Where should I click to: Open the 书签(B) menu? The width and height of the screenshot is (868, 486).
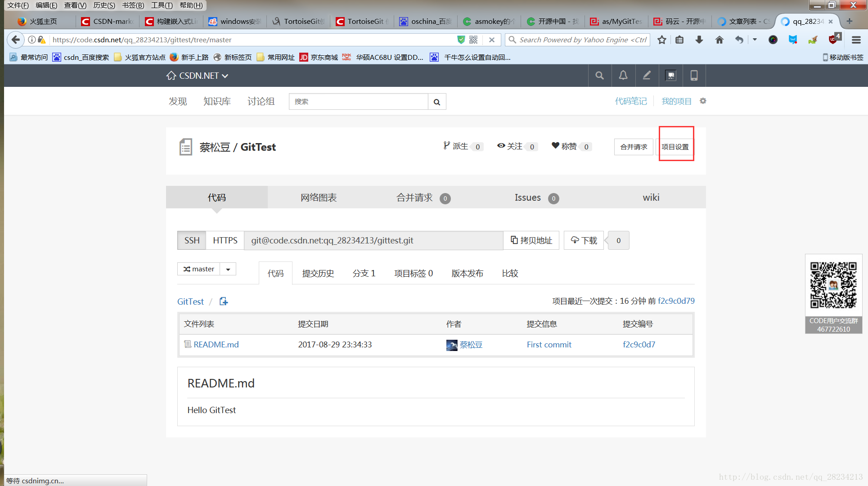[x=133, y=5]
